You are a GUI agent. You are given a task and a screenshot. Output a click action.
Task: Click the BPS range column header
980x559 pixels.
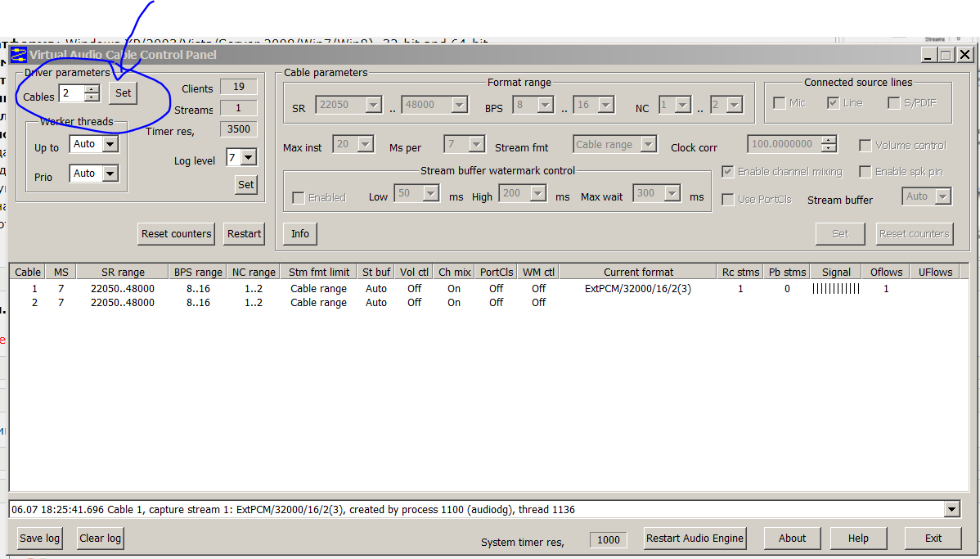tap(198, 272)
